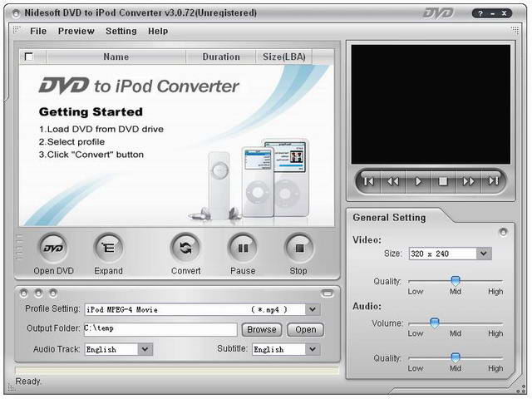Open the Help menu
The height and width of the screenshot is (399, 532).
(x=158, y=32)
